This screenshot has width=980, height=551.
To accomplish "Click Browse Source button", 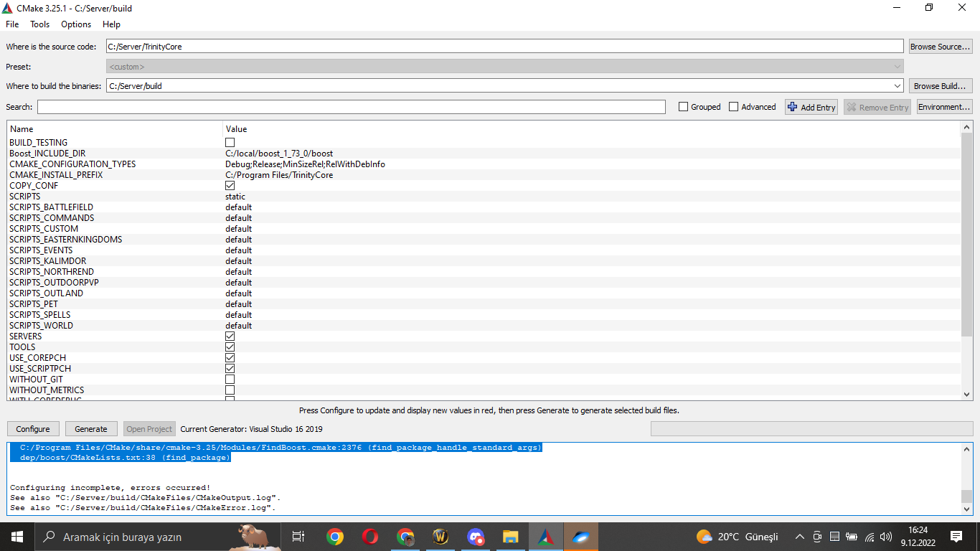I will [941, 47].
